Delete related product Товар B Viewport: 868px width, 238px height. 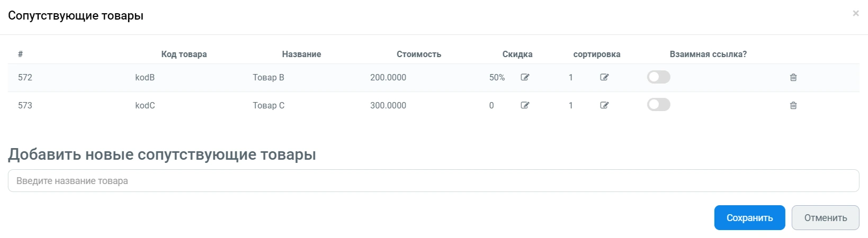tap(793, 77)
